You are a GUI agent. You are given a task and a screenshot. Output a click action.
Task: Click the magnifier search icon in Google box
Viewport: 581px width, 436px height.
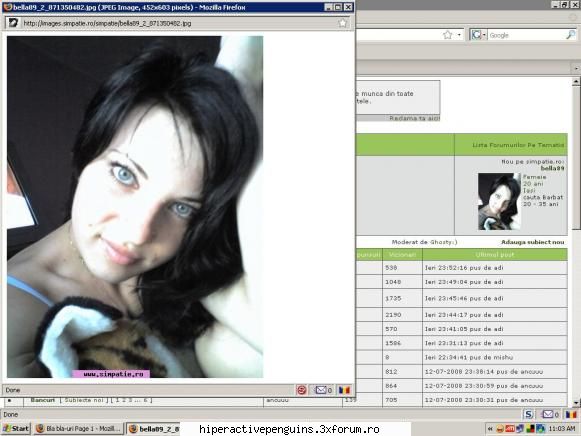click(x=571, y=35)
